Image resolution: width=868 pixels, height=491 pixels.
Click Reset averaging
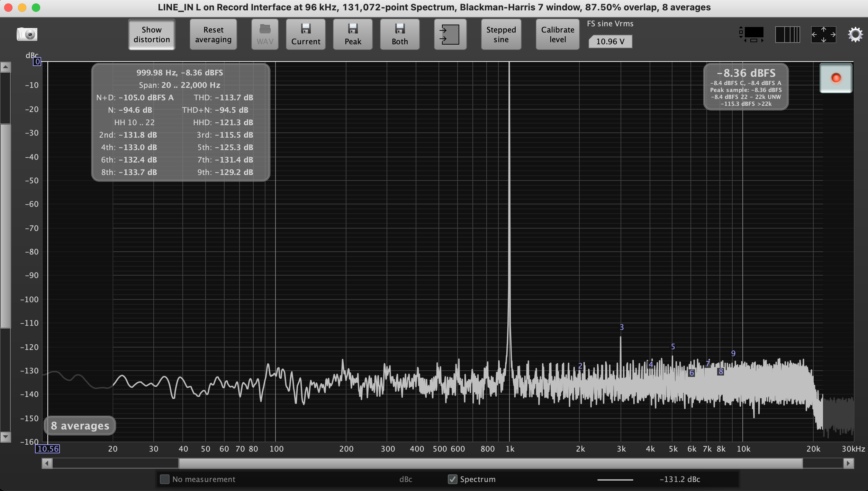[213, 35]
